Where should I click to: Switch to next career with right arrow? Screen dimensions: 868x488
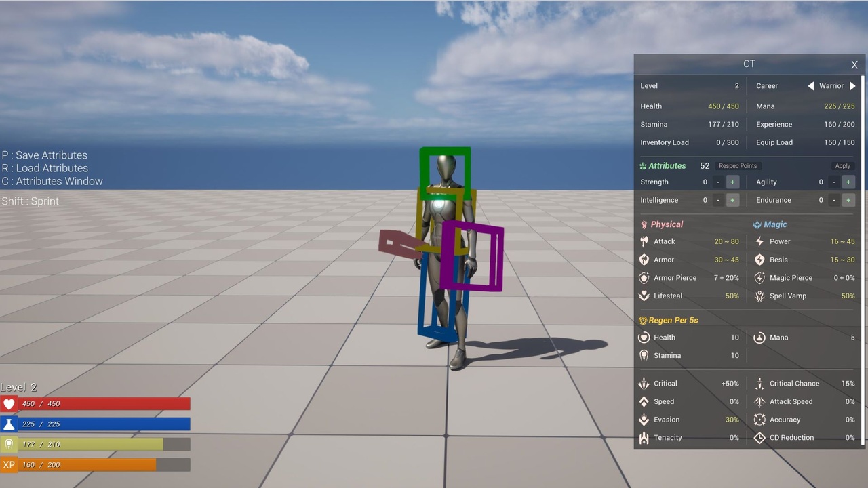[x=852, y=86]
